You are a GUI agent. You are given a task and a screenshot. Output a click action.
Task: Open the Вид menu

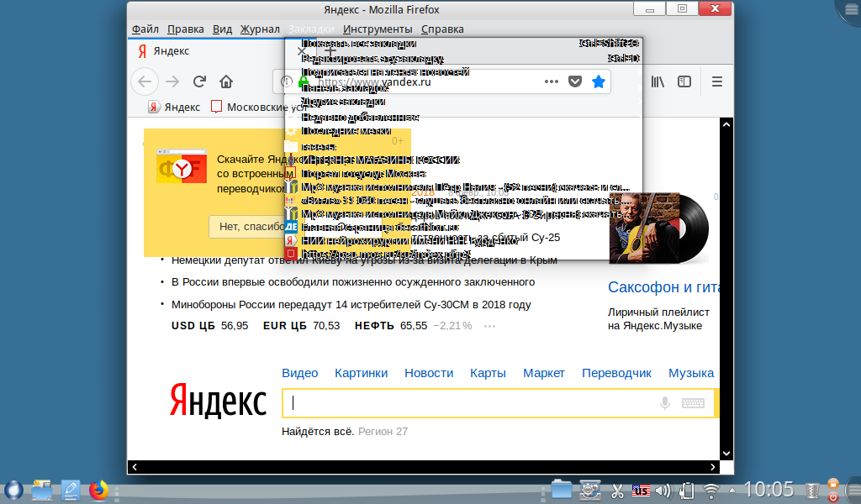click(x=222, y=29)
